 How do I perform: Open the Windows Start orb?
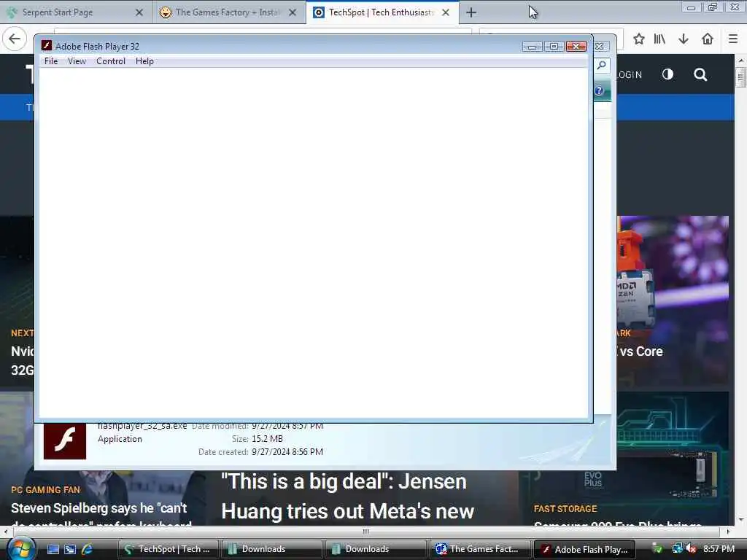pyautogui.click(x=20, y=548)
